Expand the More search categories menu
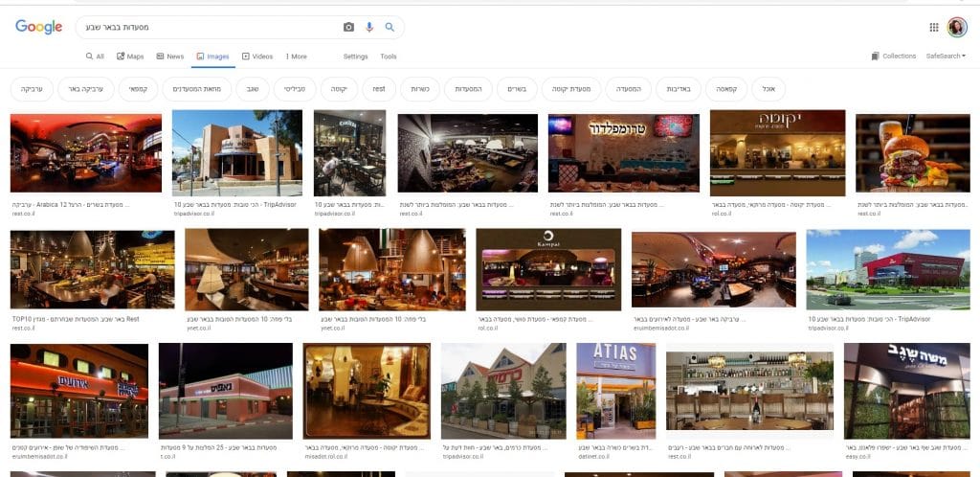This screenshot has height=477, width=980. pyautogui.click(x=294, y=57)
